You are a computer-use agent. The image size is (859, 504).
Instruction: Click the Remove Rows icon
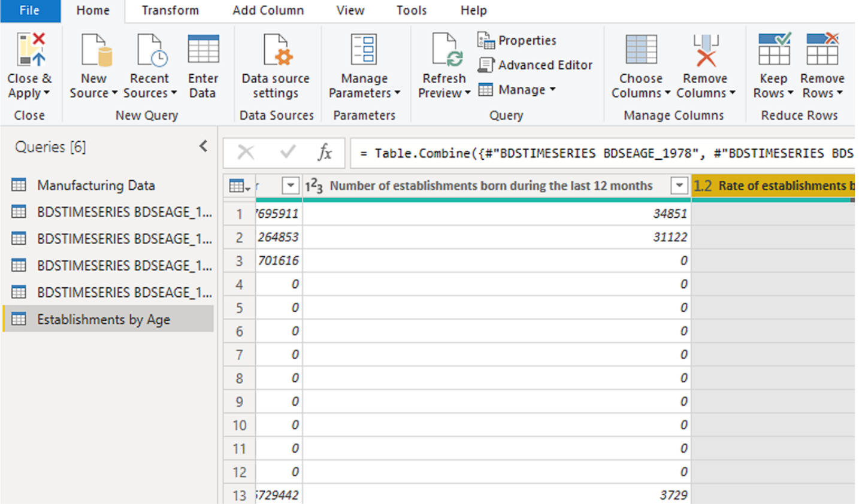[x=822, y=49]
